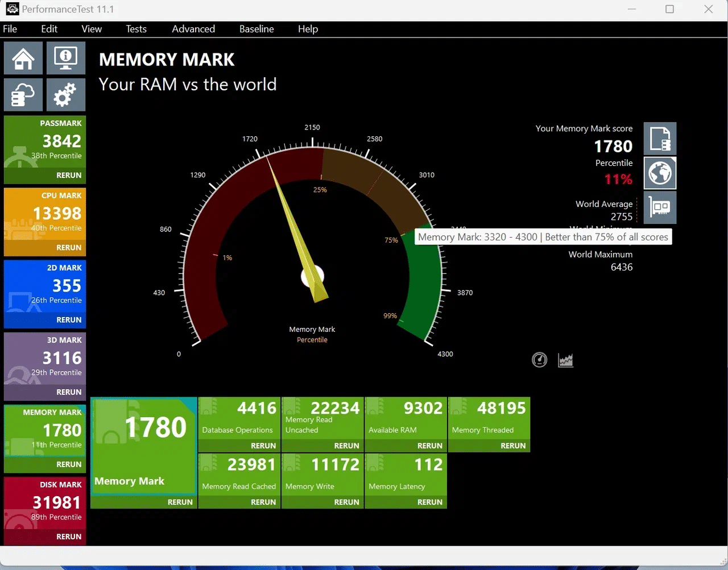728x570 pixels.
Task: Rerun the Memory Write test
Action: pos(346,502)
